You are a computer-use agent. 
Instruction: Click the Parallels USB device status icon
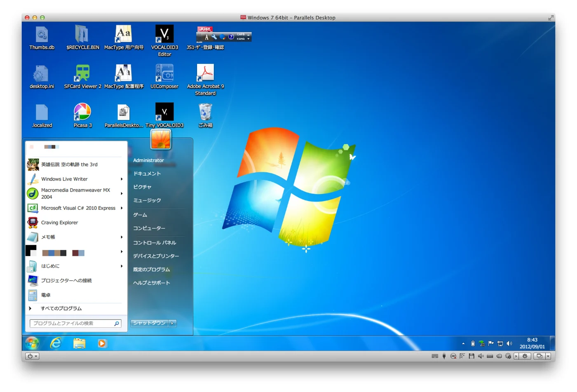[444, 356]
